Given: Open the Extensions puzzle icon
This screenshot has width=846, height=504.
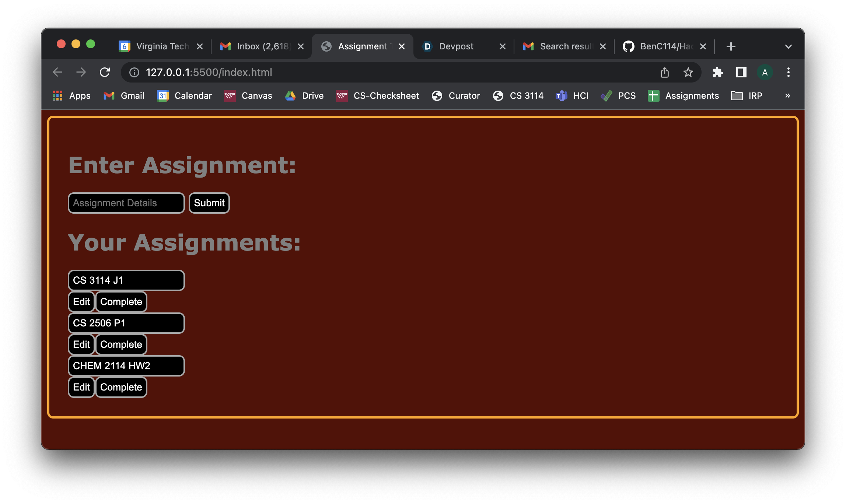Looking at the screenshot, I should (x=717, y=72).
